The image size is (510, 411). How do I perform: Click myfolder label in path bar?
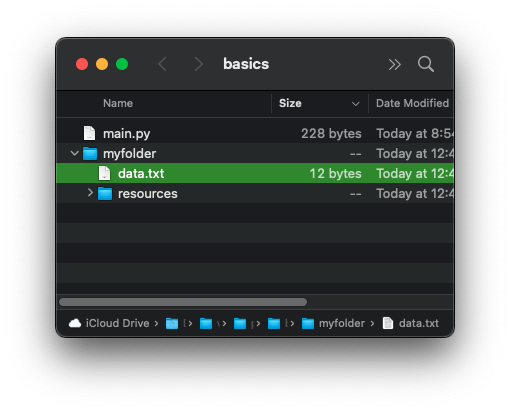342,323
